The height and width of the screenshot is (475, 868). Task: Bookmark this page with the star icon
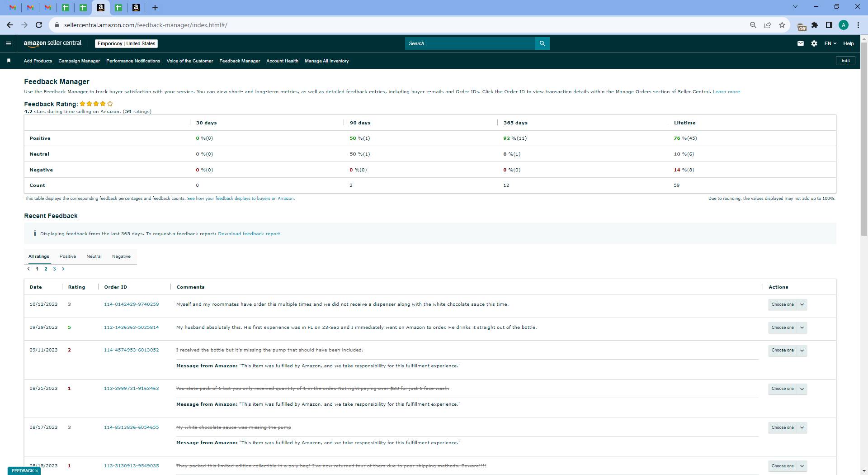click(x=782, y=25)
